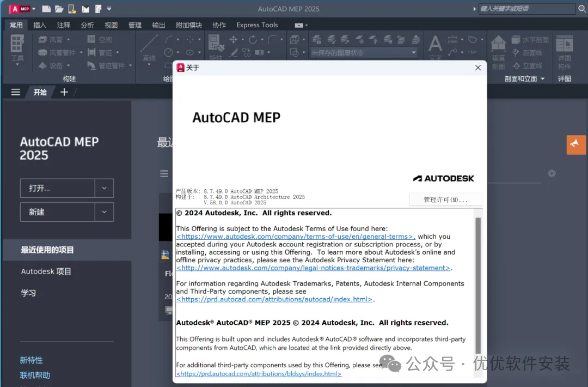Click the 水平剖面 (Horizontal Section) tool
The image size is (588, 387).
pyautogui.click(x=530, y=39)
